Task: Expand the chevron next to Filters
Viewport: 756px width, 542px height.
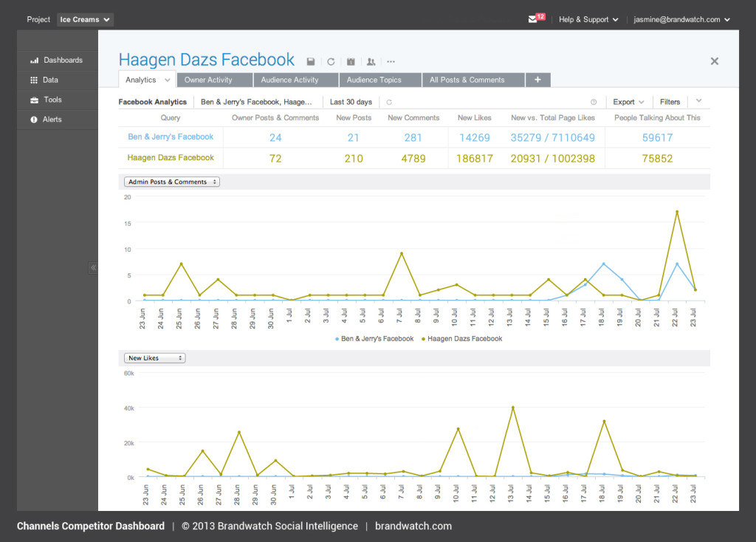Action: click(698, 100)
